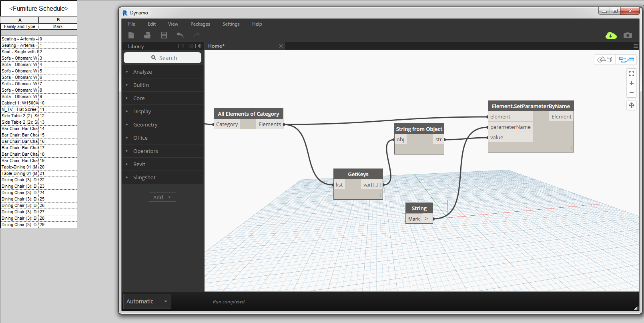Click the New file icon in Dynamo toolbar
The height and width of the screenshot is (323, 644).
tap(131, 35)
